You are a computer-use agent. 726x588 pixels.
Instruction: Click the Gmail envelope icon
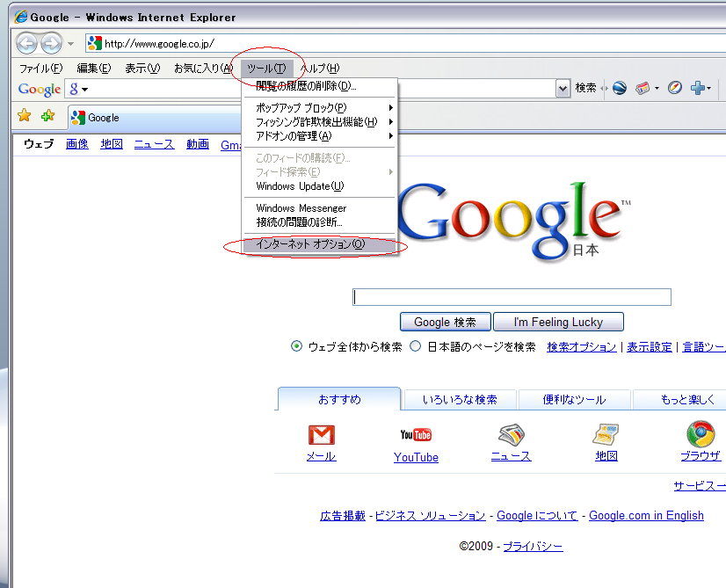point(322,435)
